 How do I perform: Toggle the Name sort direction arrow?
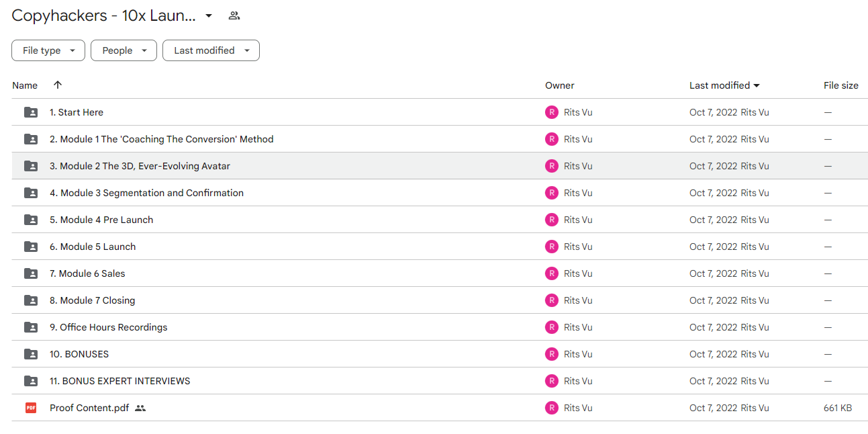(58, 85)
